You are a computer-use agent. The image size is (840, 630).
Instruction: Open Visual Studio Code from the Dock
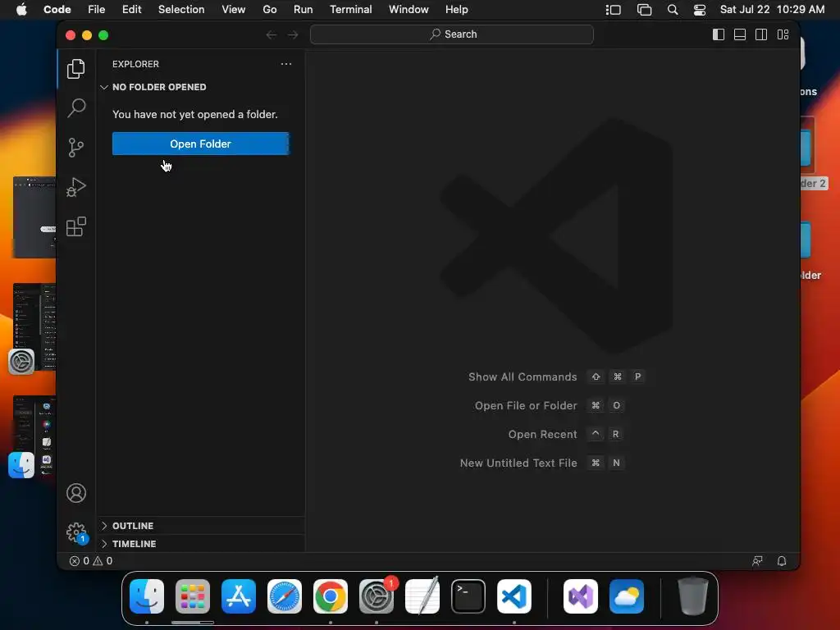(514, 596)
